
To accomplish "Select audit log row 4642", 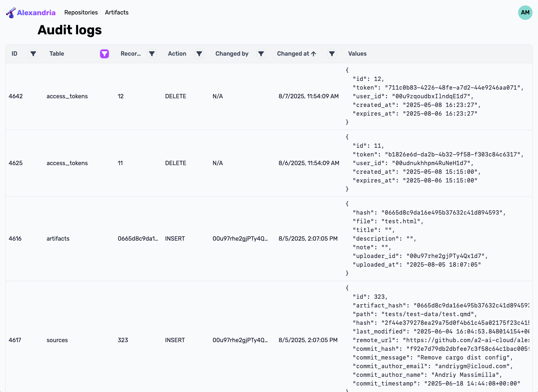I will click(16, 96).
